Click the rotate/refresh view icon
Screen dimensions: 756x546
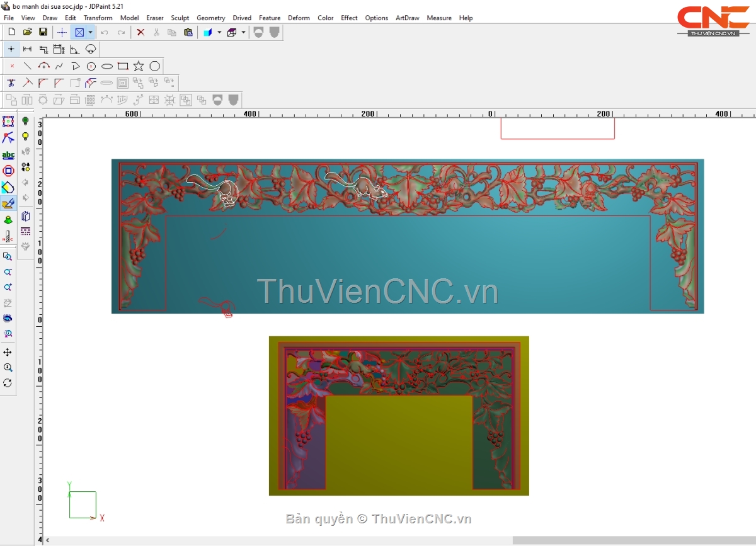8,382
